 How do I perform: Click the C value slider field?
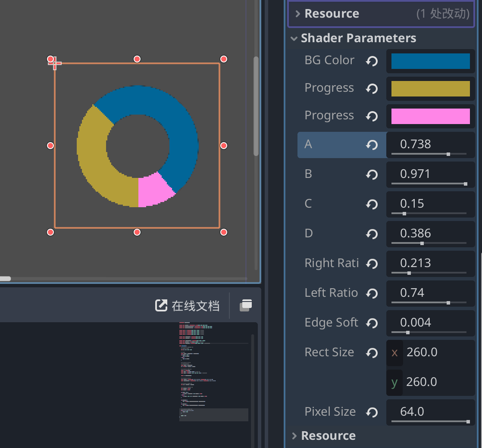pos(430,204)
